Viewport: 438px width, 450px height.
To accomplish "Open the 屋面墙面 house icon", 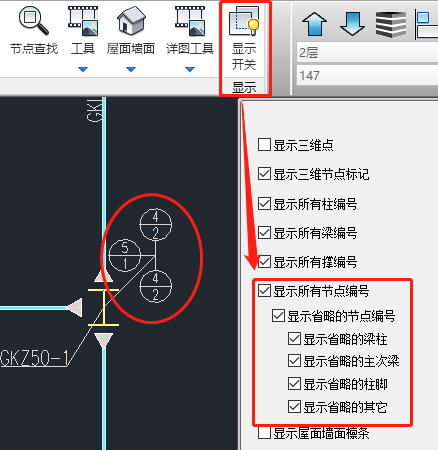I will pyautogui.click(x=131, y=21).
